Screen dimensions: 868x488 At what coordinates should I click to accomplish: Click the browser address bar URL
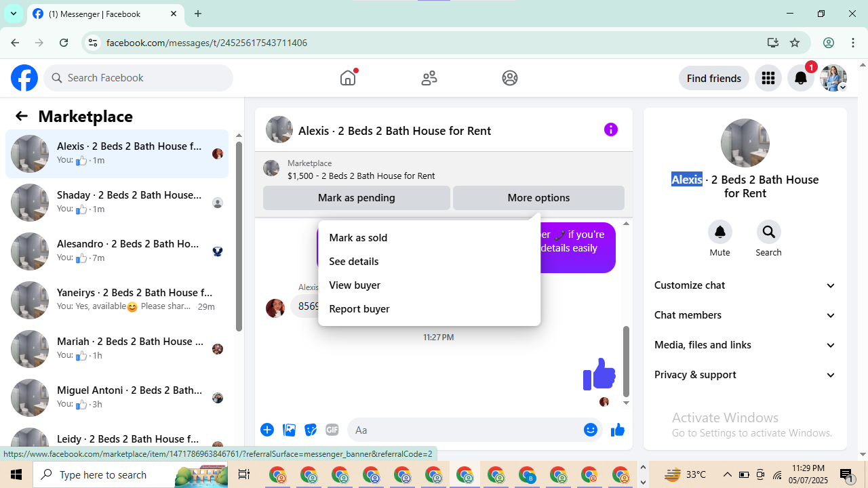[x=207, y=43]
